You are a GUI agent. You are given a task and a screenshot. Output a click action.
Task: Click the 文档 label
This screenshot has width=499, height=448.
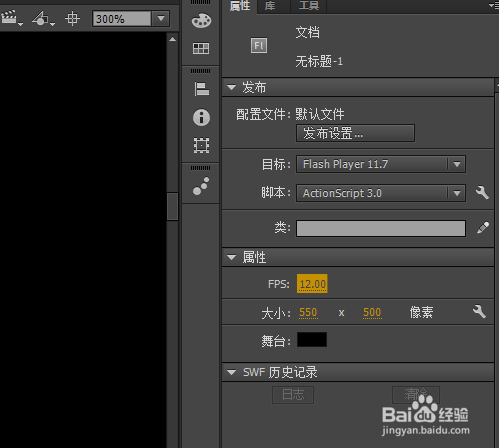click(x=307, y=32)
